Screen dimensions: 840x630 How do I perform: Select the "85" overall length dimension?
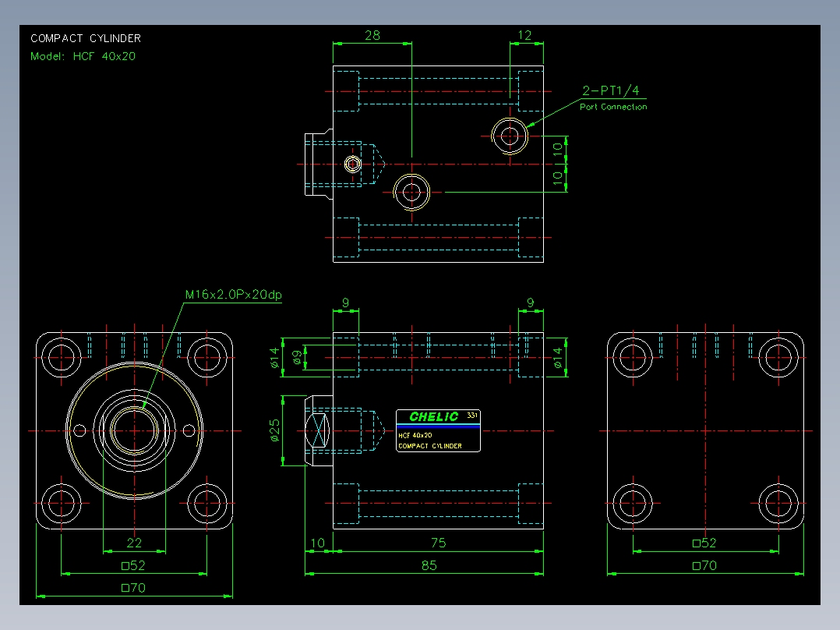click(429, 565)
